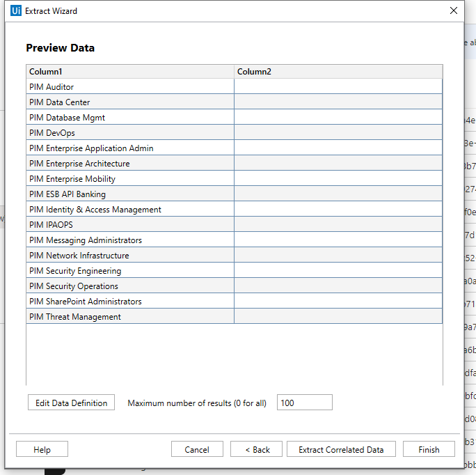Viewport: 476px width, 475px height.
Task: Click the Help button
Action: (x=42, y=449)
